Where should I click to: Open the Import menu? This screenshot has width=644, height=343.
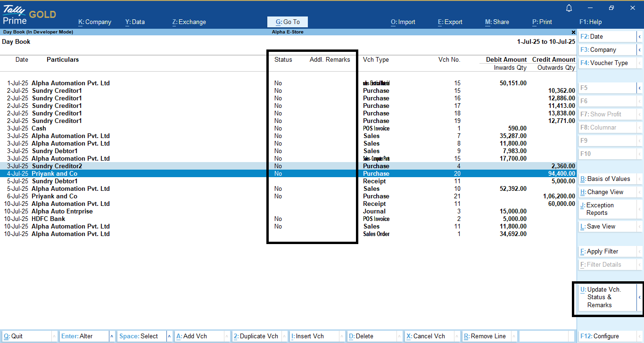coord(403,22)
